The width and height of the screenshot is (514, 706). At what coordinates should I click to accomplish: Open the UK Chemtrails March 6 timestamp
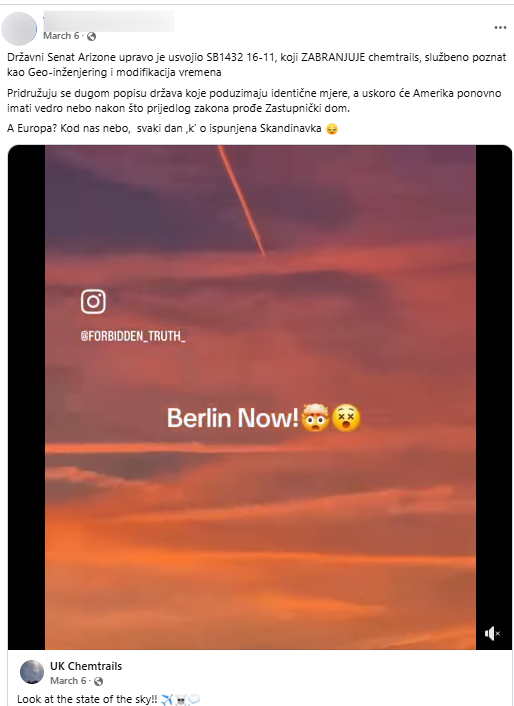coord(68,680)
